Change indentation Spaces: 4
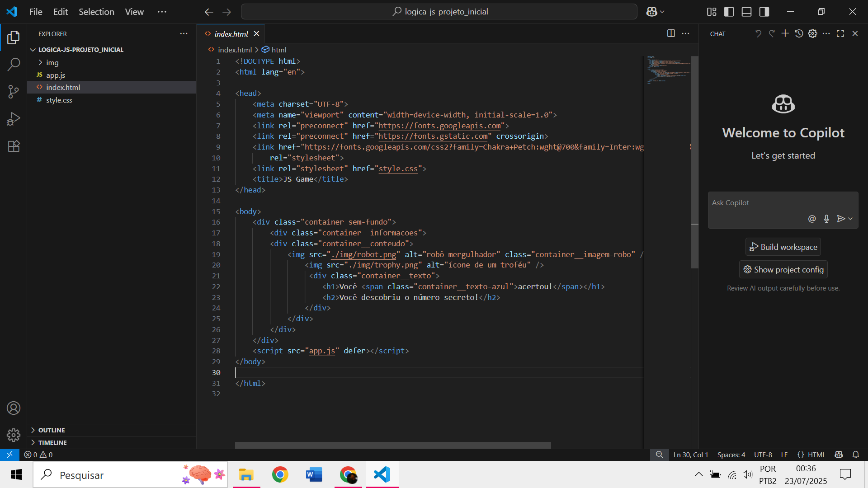 coord(731,455)
